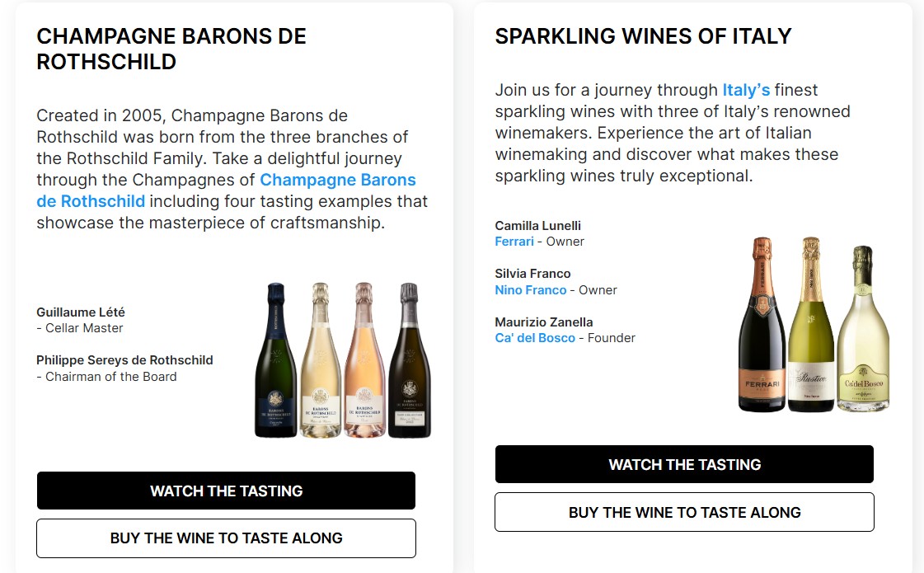Buy the Italian wine to taste along

point(684,512)
